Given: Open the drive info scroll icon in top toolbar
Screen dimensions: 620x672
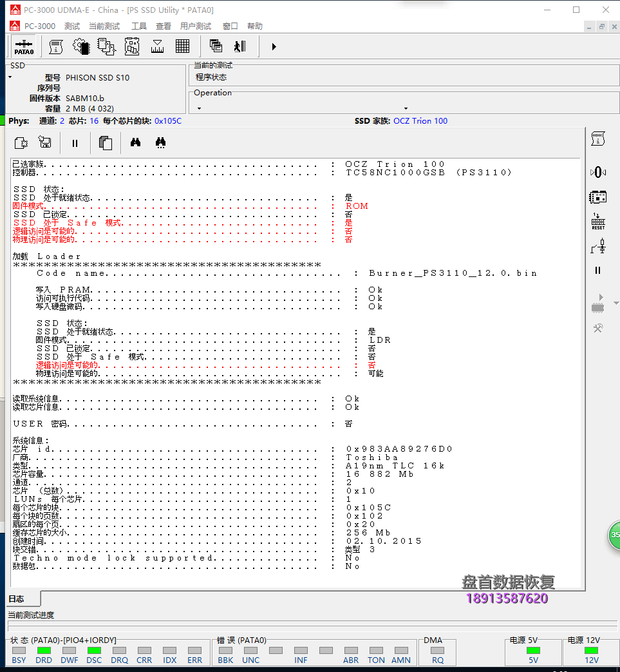Looking at the screenshot, I should pos(55,47).
